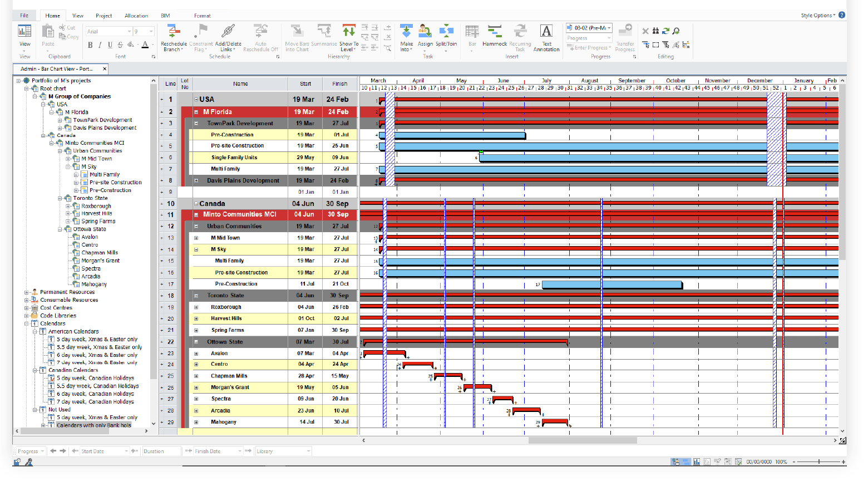
Task: Open the font size dropdown
Action: [x=151, y=31]
